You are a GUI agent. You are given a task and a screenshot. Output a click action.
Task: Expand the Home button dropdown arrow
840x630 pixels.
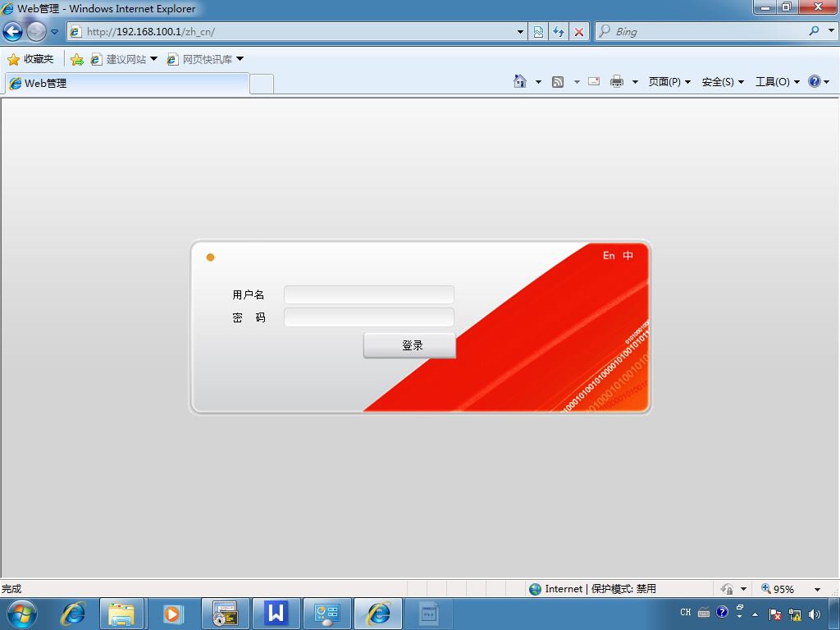[538, 82]
